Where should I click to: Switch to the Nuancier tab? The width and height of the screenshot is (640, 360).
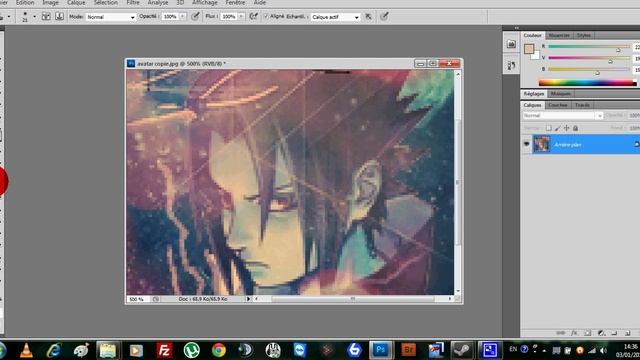click(x=559, y=36)
